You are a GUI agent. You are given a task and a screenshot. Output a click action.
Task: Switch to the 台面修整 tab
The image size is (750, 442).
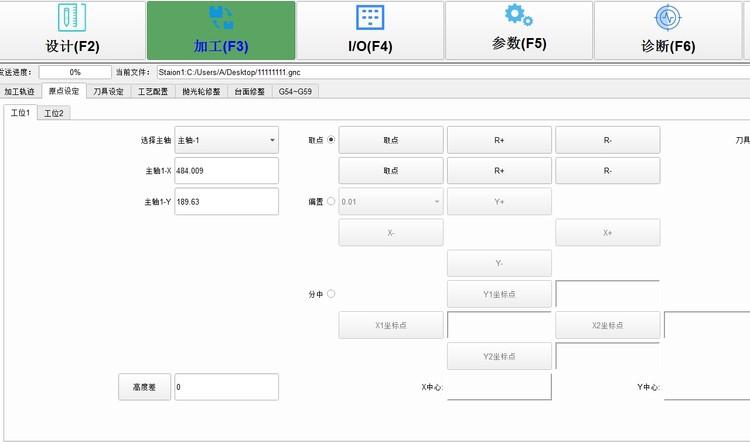pos(250,91)
